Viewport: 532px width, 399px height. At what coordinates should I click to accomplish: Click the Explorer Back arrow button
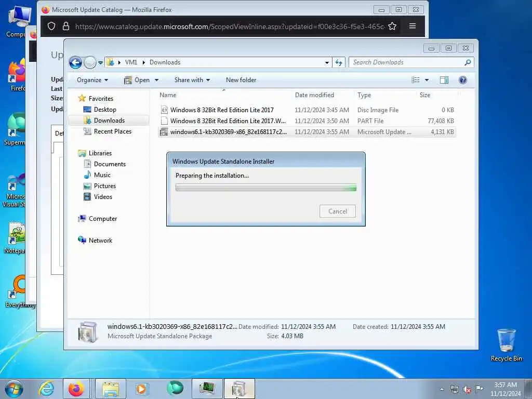pos(75,62)
